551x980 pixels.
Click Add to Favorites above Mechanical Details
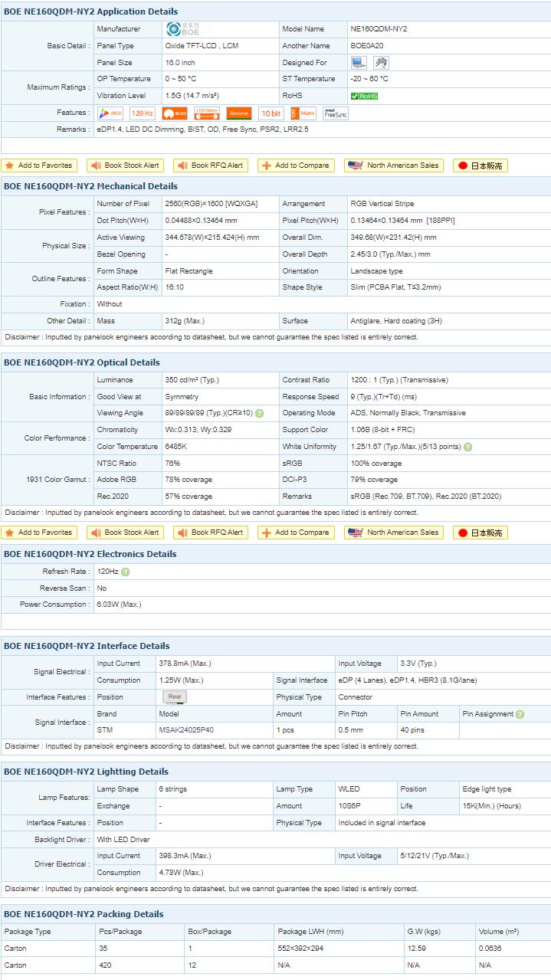tap(39, 166)
